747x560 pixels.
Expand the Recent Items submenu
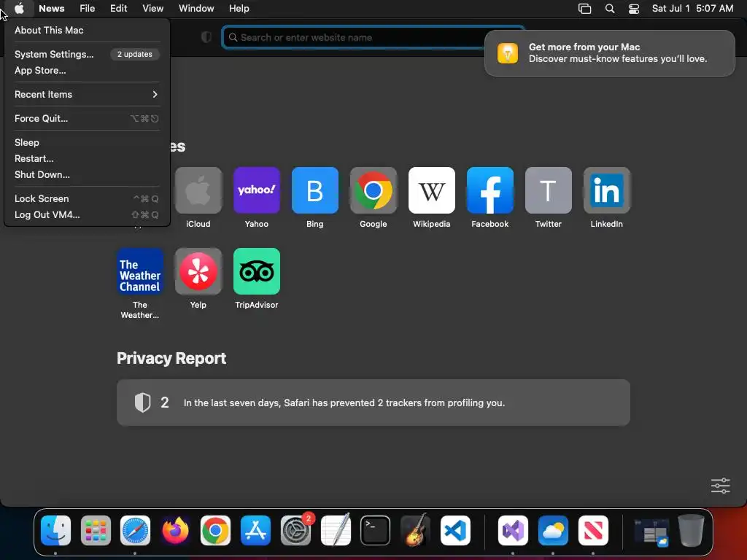coord(87,94)
